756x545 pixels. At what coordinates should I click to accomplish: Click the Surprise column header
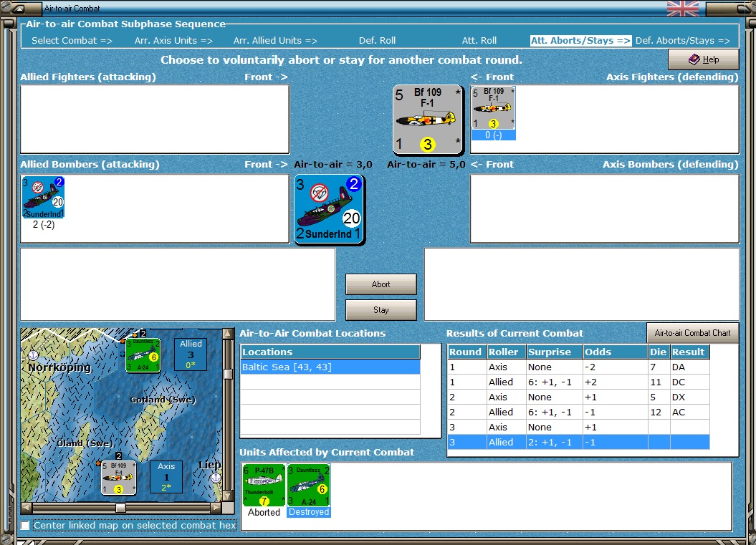555,352
